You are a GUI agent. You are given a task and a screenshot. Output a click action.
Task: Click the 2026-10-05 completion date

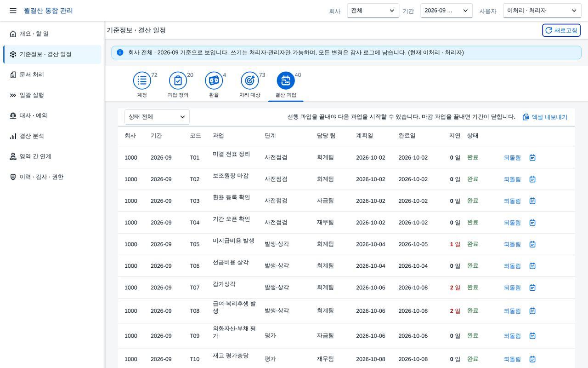coord(413,244)
